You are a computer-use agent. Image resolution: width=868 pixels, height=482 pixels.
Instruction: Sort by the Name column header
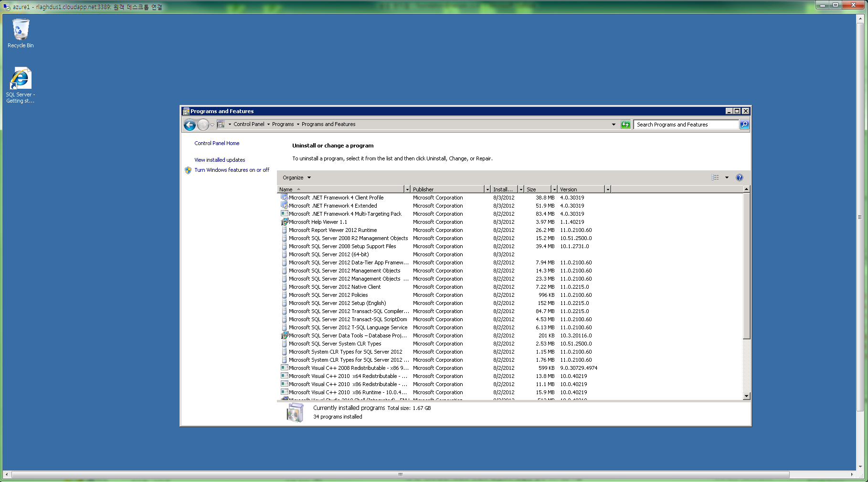click(340, 189)
